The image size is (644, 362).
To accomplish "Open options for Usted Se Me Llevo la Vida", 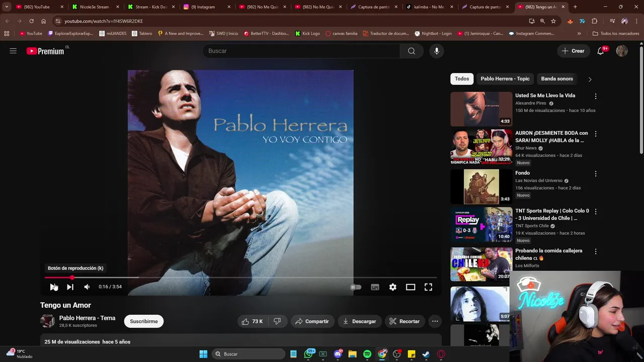I will [596, 96].
